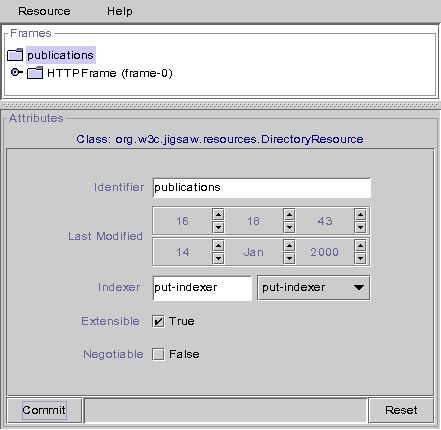Click the HTTPFrame folder icon

coord(35,73)
